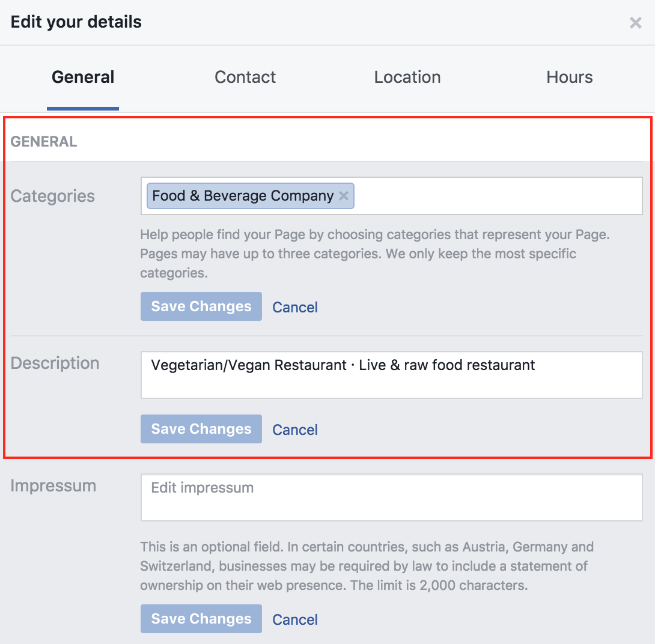The width and height of the screenshot is (655, 644).
Task: Select the Food & Beverage Company tag
Action: [243, 195]
